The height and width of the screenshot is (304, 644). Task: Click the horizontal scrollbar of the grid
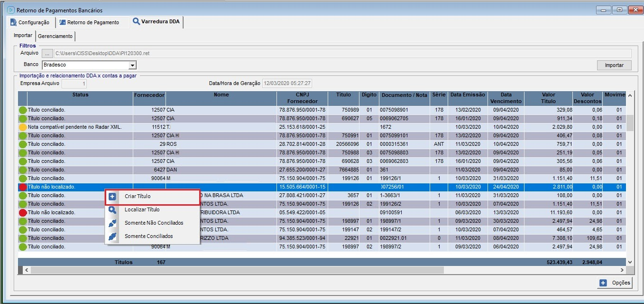point(237,270)
